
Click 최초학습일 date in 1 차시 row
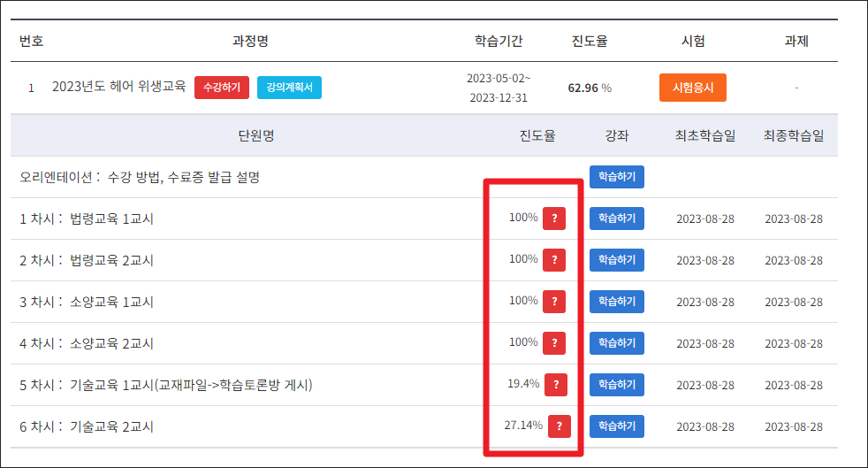click(705, 219)
